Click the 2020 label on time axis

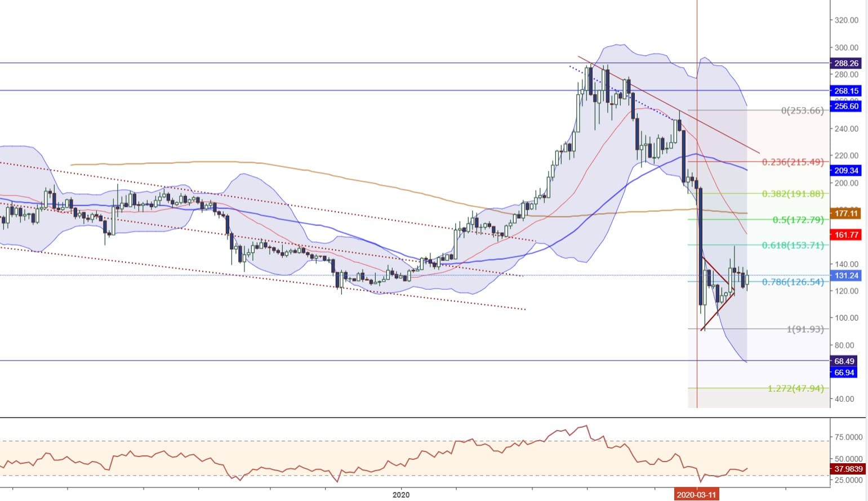pos(400,495)
